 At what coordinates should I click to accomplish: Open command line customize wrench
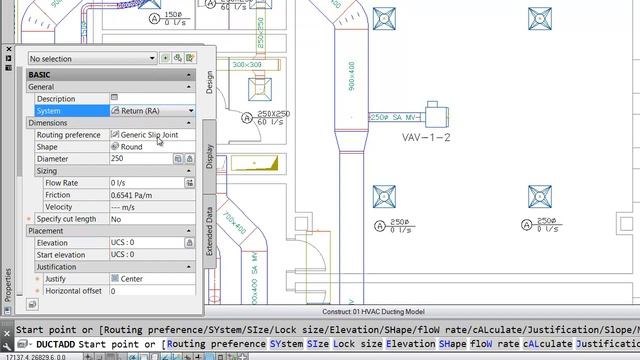pos(7,347)
